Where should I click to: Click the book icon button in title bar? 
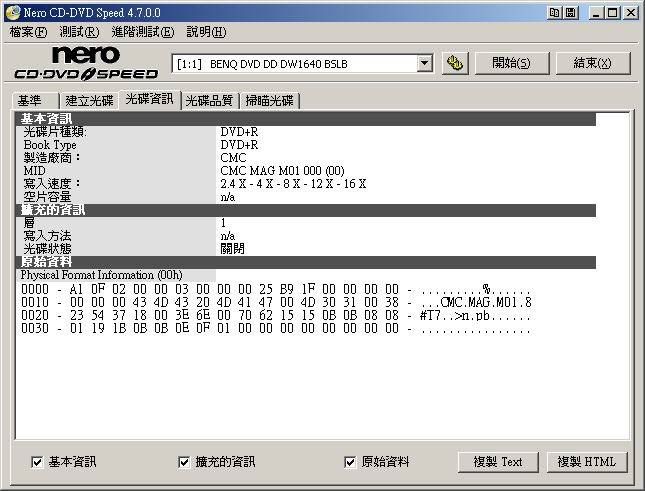pos(555,13)
